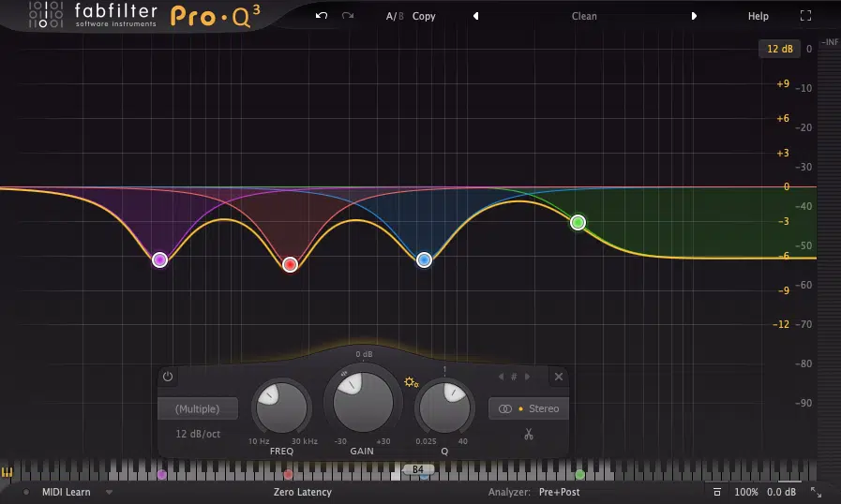Open the Clean preset menu
The height and width of the screenshot is (504, 841).
point(584,16)
